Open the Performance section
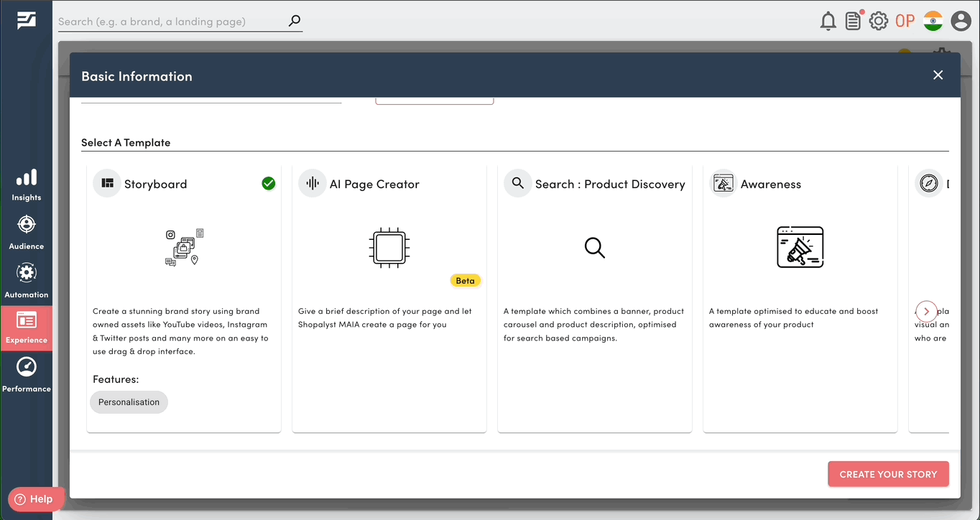This screenshot has width=980, height=520. [27, 375]
